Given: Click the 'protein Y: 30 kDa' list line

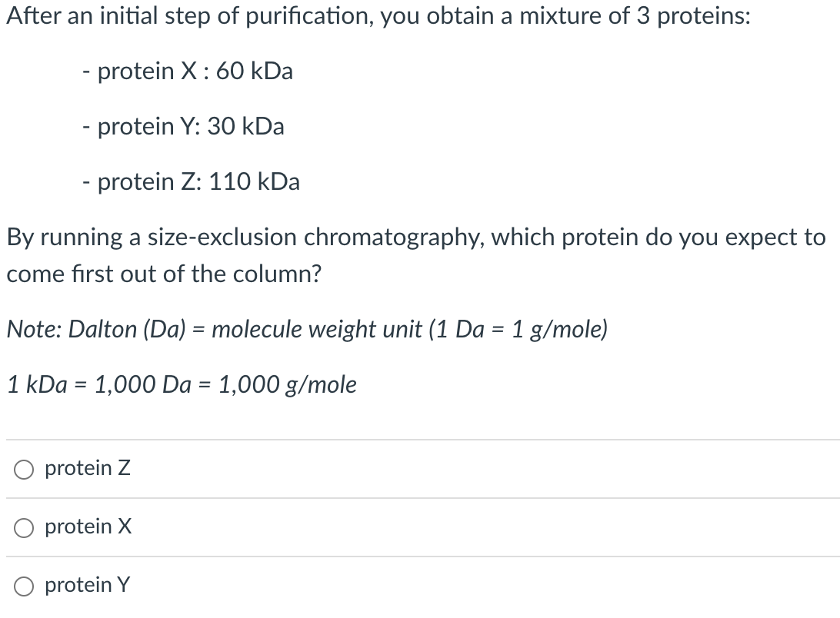Looking at the screenshot, I should (x=182, y=126).
